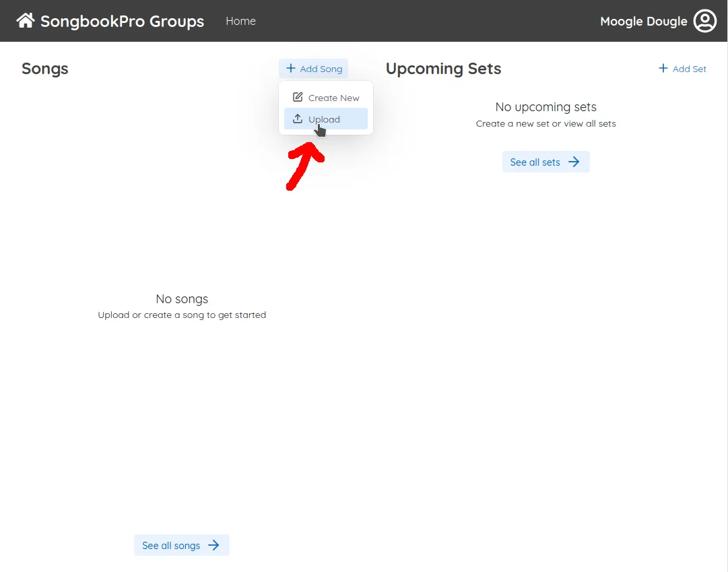Click the Songs section heading
Screen dimensions: 728x572
click(x=44, y=68)
